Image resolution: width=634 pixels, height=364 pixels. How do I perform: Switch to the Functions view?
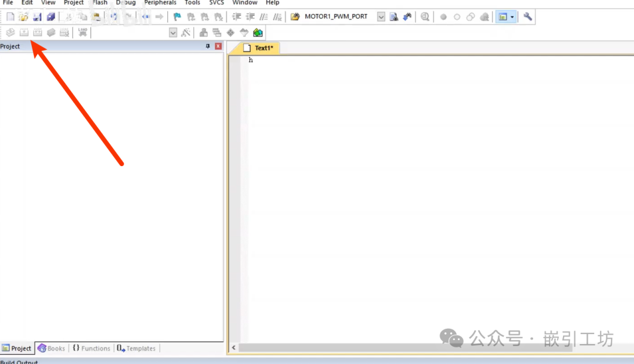click(x=91, y=348)
